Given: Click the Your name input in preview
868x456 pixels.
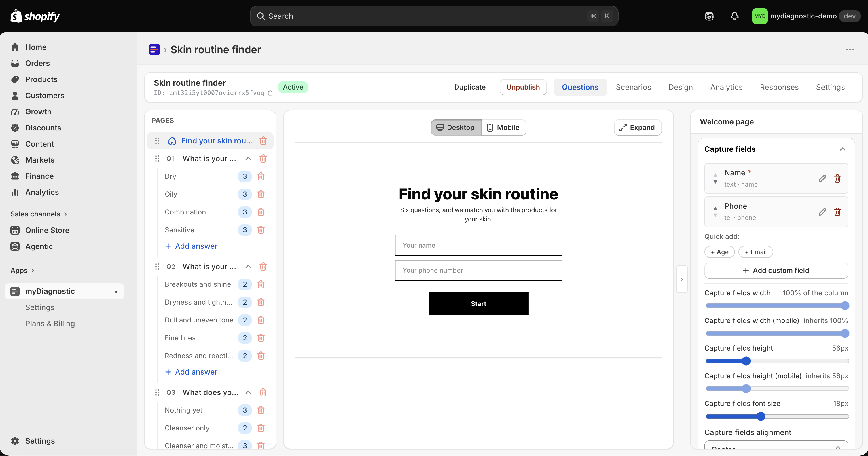Looking at the screenshot, I should click(x=478, y=245).
